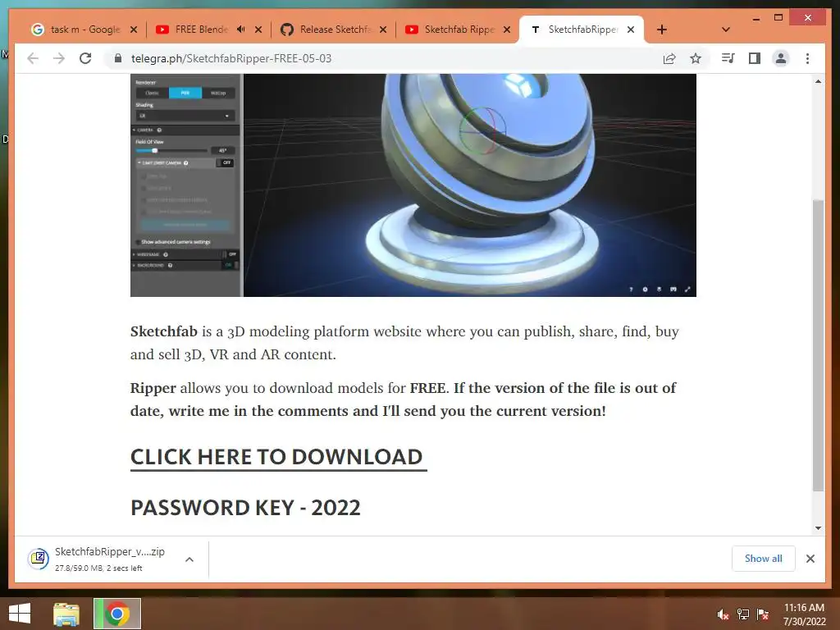Maximize the Chrome window
The image size is (840, 630).
[778, 18]
